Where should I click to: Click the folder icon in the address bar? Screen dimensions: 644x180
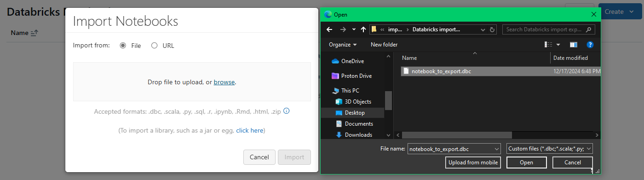tap(374, 29)
